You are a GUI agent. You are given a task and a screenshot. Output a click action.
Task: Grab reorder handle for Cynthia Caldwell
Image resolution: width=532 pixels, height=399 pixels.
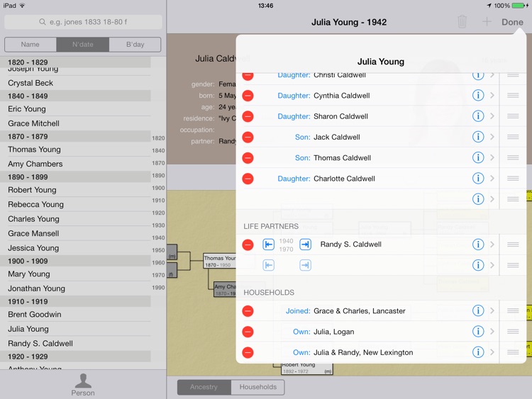click(x=513, y=96)
